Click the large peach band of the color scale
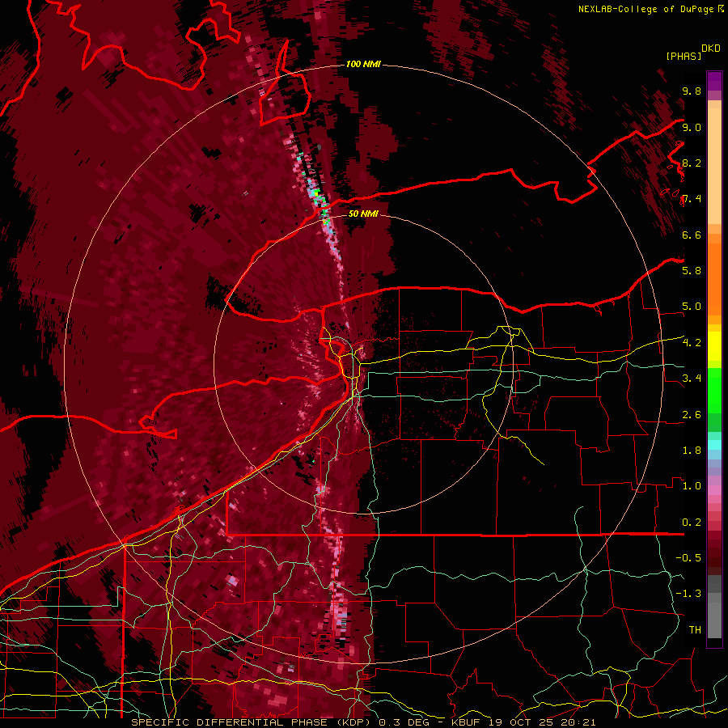728x728 pixels. click(714, 166)
